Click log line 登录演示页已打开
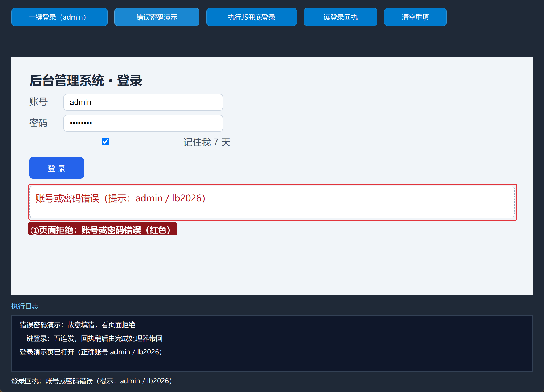 pos(91,352)
